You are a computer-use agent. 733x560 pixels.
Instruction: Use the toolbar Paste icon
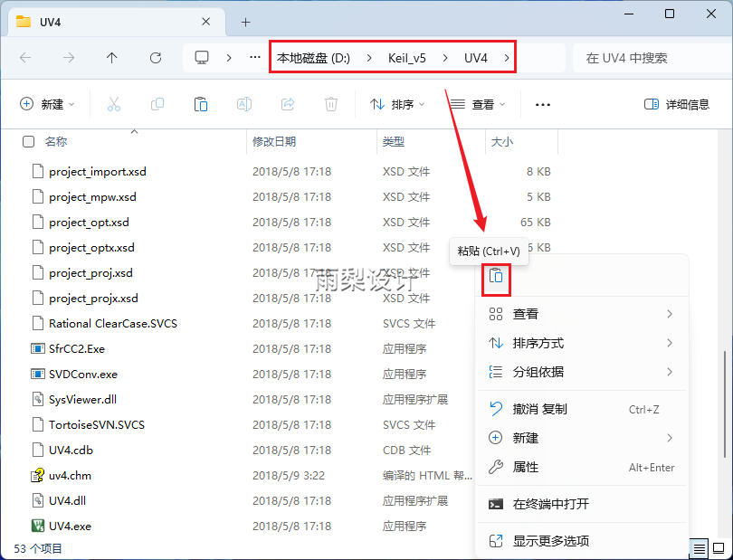point(200,104)
